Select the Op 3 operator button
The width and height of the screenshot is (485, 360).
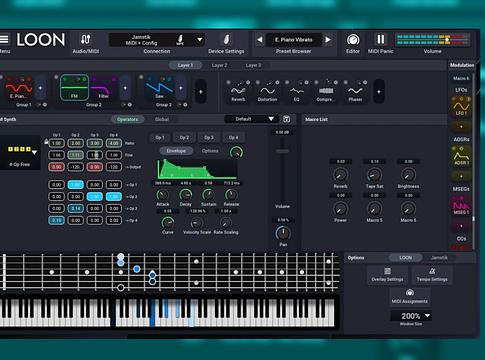(x=209, y=137)
